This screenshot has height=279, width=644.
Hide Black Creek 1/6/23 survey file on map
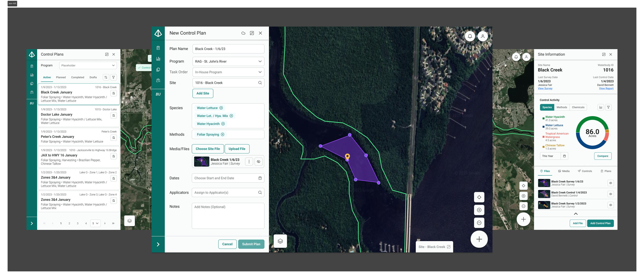coord(259,162)
